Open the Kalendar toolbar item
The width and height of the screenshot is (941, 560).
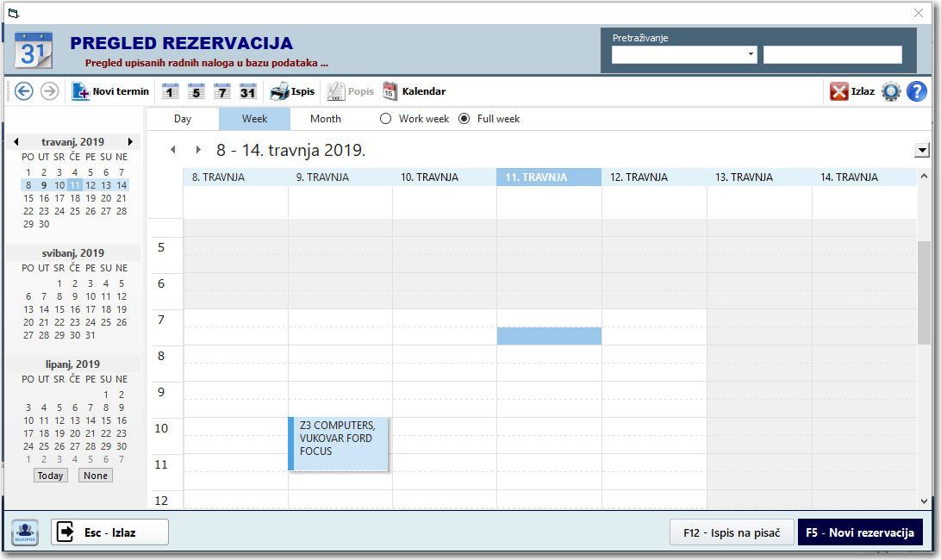tap(414, 91)
